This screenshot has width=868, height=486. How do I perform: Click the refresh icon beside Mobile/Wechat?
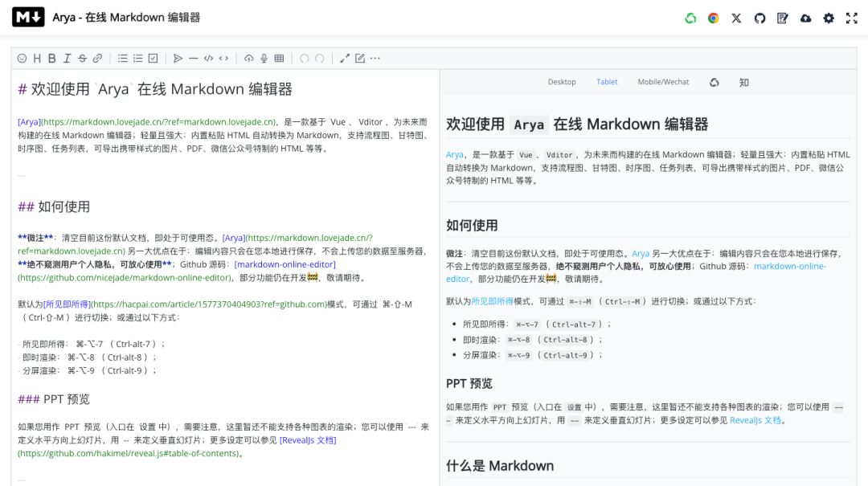click(x=714, y=83)
